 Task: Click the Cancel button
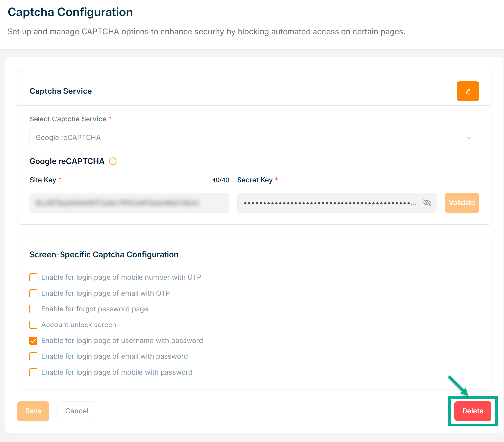[77, 411]
